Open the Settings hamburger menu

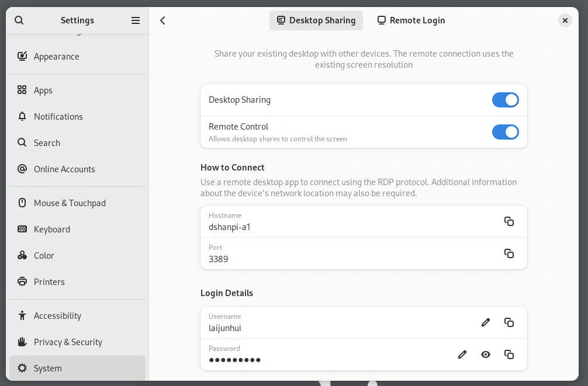[x=136, y=20]
